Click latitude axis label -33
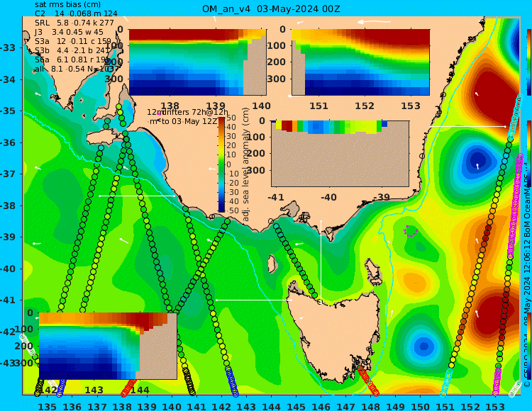Viewport: 532px width, 411px height. pos(8,47)
